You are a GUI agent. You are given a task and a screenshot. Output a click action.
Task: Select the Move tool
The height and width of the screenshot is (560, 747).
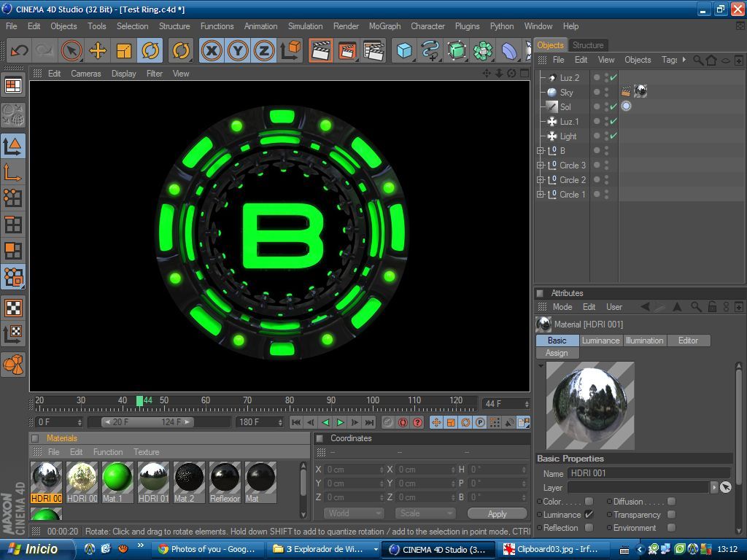98,50
